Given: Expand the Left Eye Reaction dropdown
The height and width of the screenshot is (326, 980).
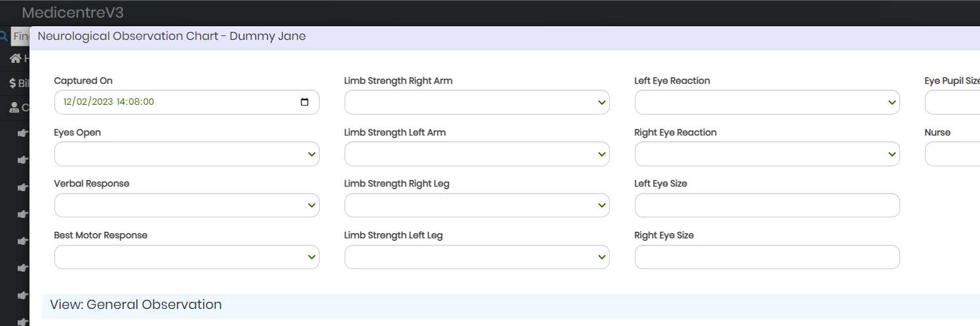Looking at the screenshot, I should tap(767, 102).
